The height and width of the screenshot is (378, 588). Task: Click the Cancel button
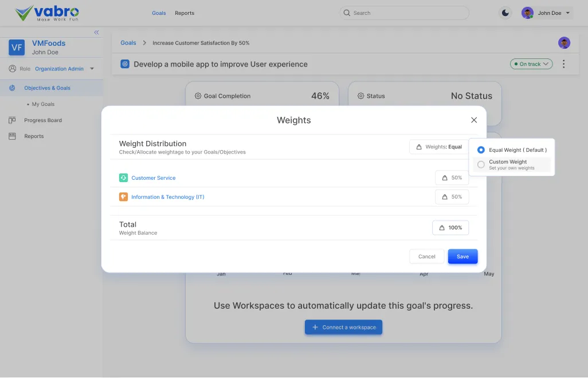[x=427, y=257]
